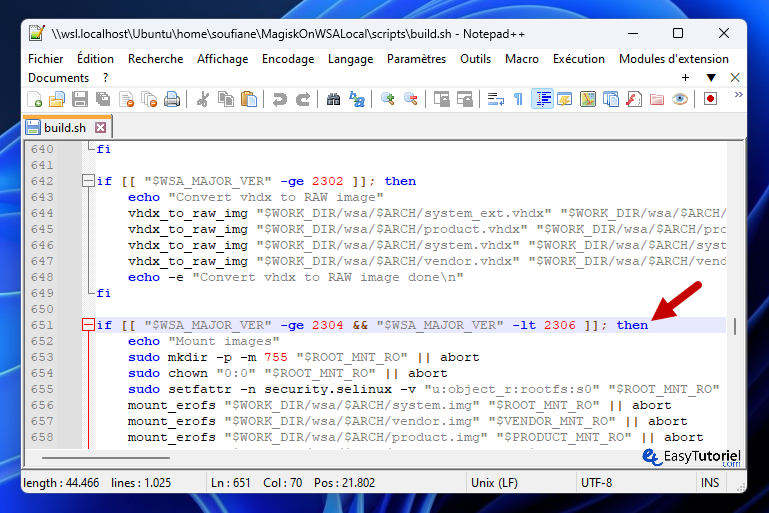Viewport: 769px width, 513px height.
Task: Toggle synchronize vertical scrolling icon
Action: [441, 100]
